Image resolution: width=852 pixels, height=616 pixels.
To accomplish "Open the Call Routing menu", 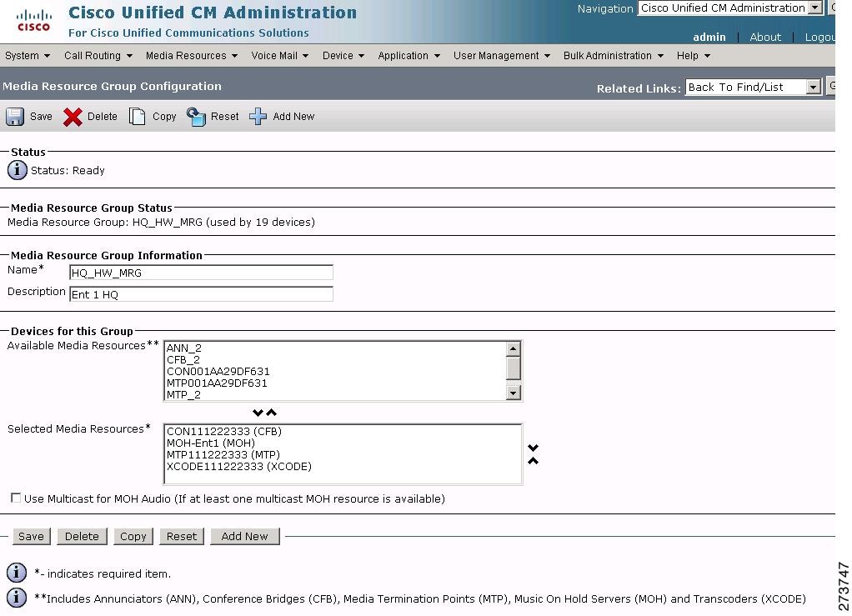I will tap(98, 55).
